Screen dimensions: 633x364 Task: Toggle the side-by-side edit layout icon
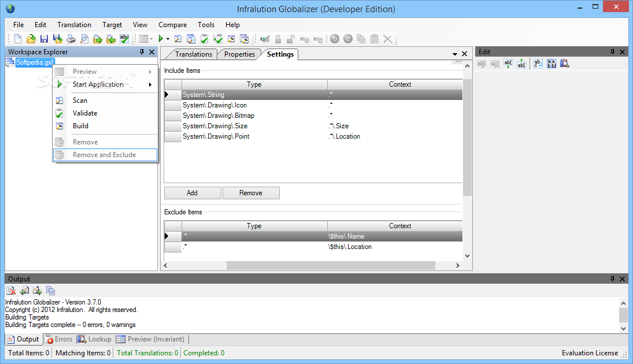click(x=551, y=64)
